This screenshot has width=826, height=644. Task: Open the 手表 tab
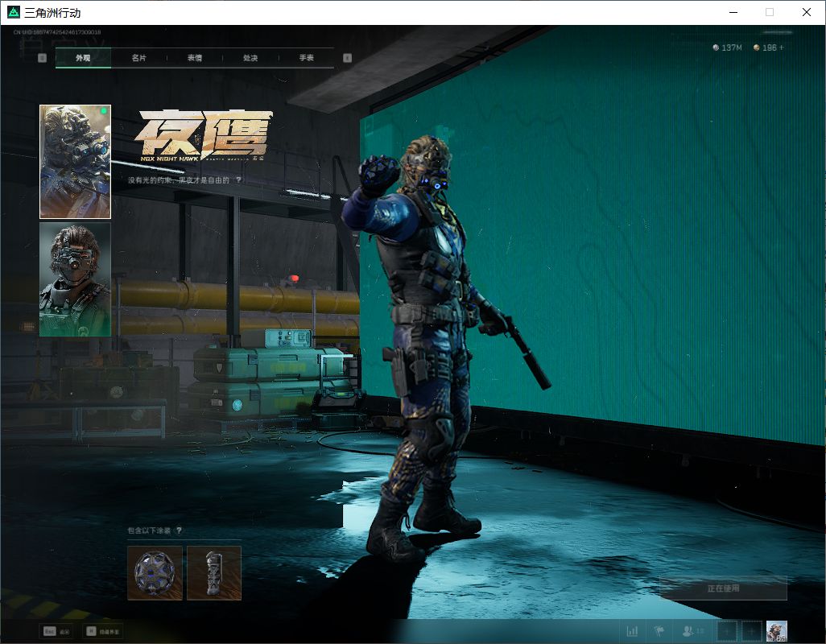tap(306, 58)
